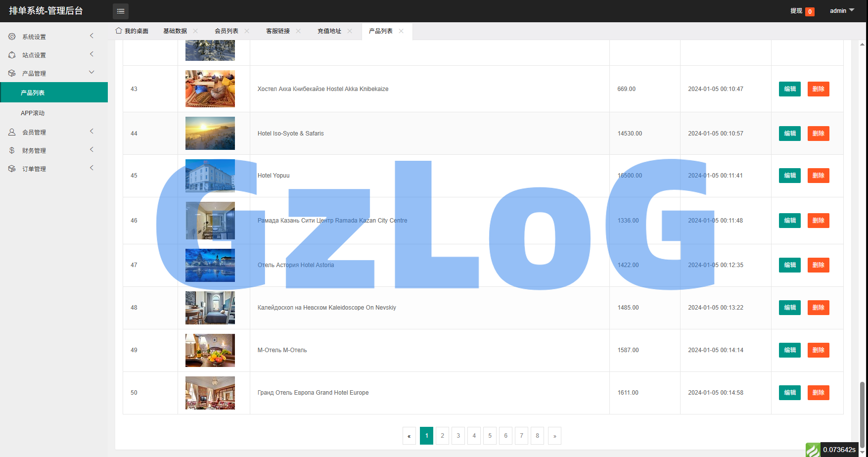Edit the Hotel Iso-Syote & Safaris row

coord(789,134)
